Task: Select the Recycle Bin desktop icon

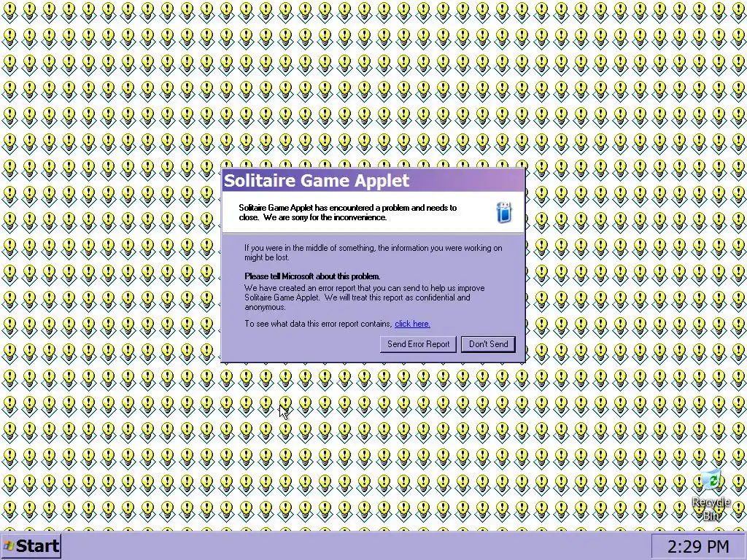Action: coord(712,495)
